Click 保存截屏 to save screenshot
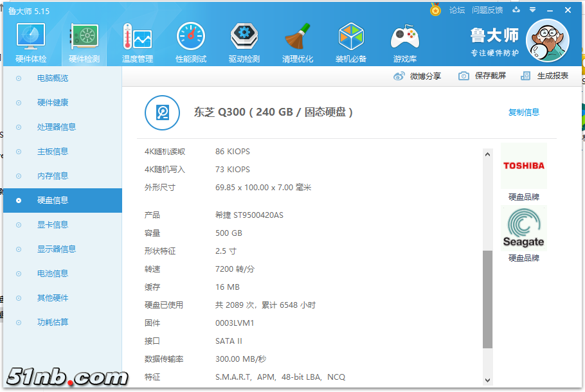This screenshot has height=392, width=585. click(482, 76)
